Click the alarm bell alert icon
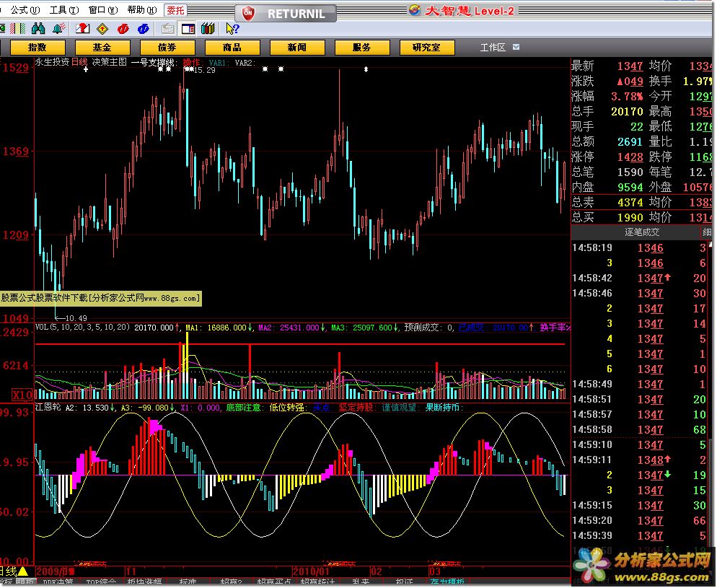Image resolution: width=717 pixels, height=588 pixels. [58, 29]
